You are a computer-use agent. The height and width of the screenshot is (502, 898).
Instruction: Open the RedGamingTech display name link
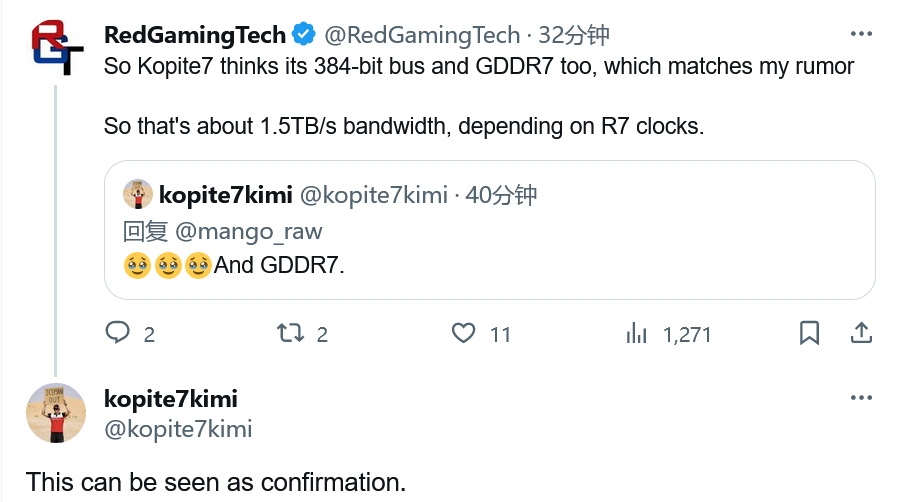tap(195, 35)
